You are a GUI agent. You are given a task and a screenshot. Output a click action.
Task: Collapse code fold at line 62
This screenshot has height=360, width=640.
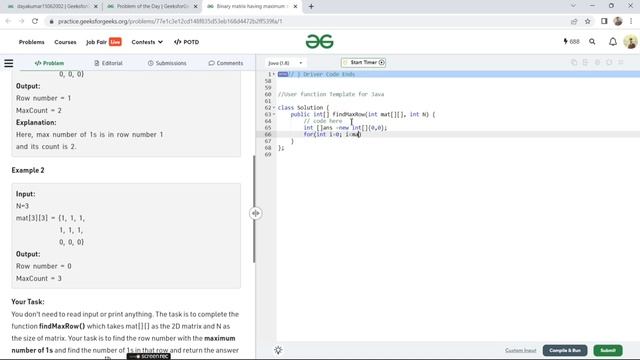click(274, 108)
